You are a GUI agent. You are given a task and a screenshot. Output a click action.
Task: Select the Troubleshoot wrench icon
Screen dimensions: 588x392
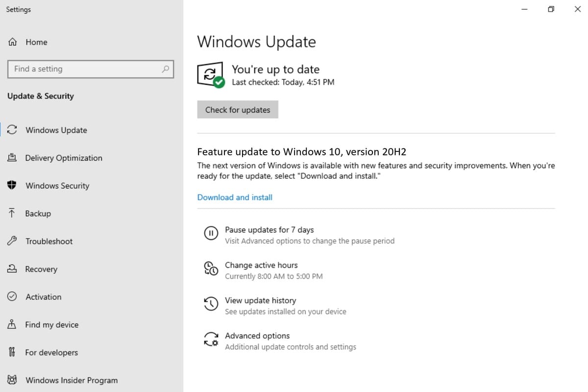(12, 241)
